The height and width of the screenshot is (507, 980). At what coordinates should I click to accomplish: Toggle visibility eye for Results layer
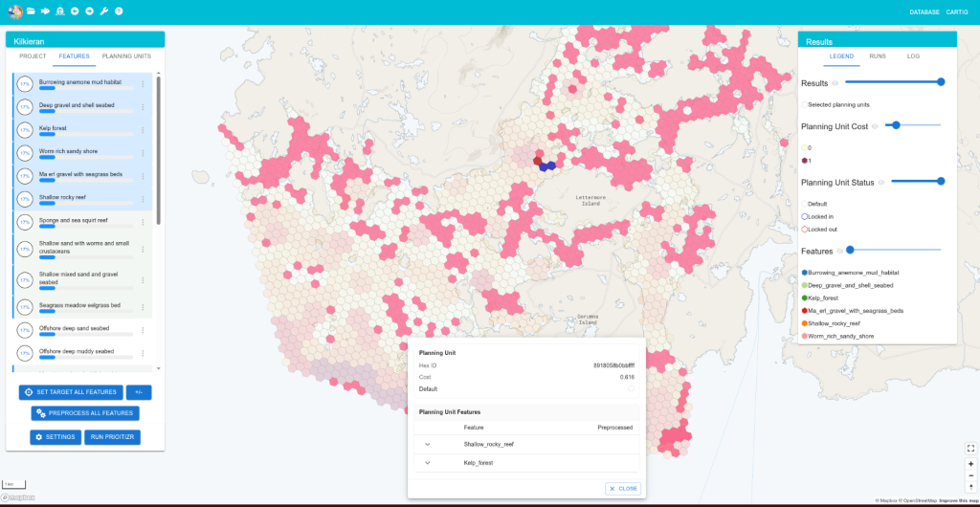(x=835, y=83)
